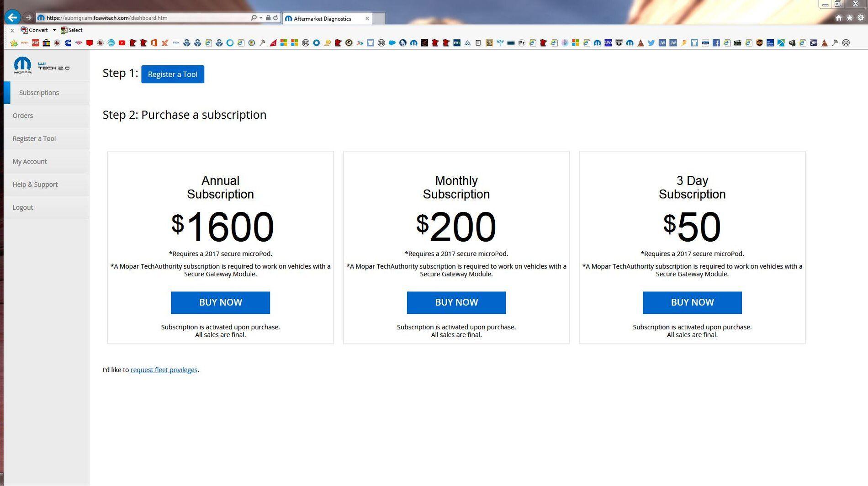
Task: Refresh the page with the reload icon
Action: (275, 18)
